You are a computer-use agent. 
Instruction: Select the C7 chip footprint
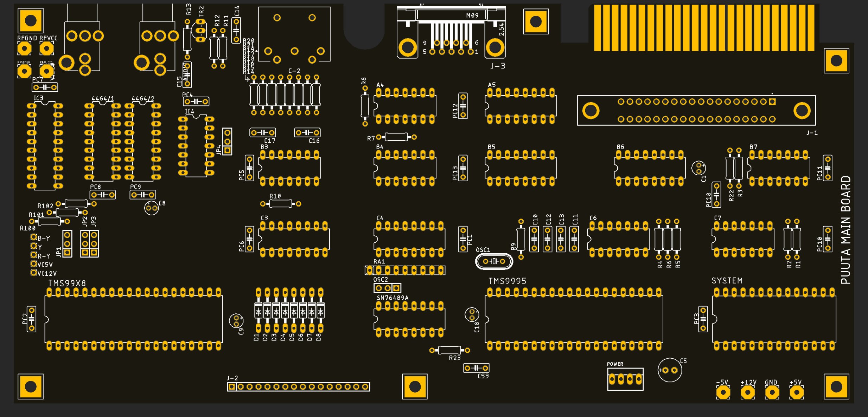743,239
